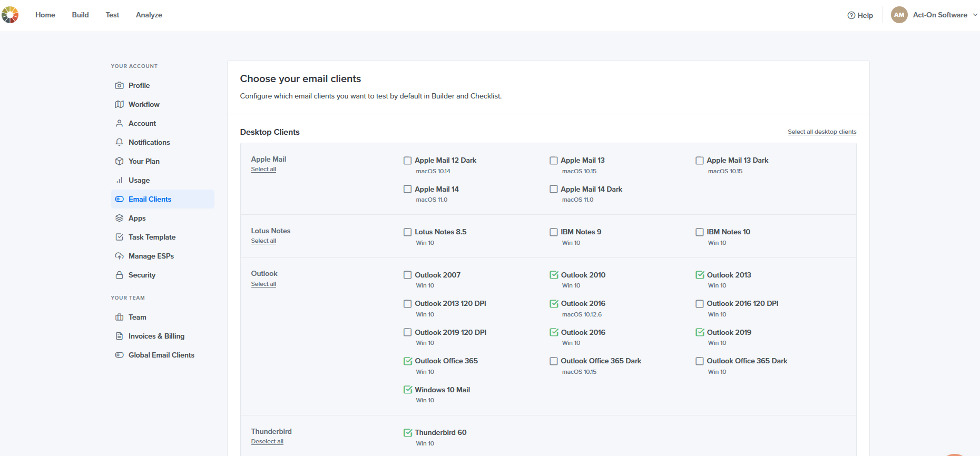Click the Help link
Image resolution: width=980 pixels, height=456 pixels.
click(860, 15)
